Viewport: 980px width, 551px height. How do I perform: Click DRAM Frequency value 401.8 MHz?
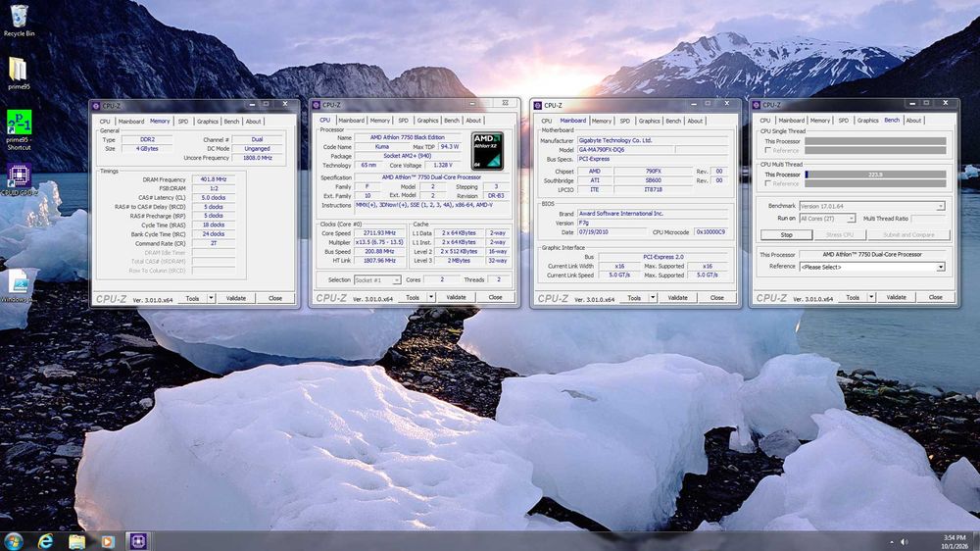tap(213, 179)
